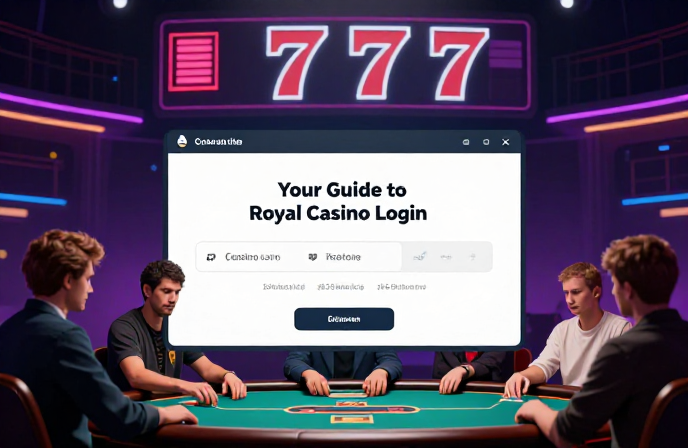Click the icon before the second field label
Viewport: 688px width, 448px height.
coord(313,257)
